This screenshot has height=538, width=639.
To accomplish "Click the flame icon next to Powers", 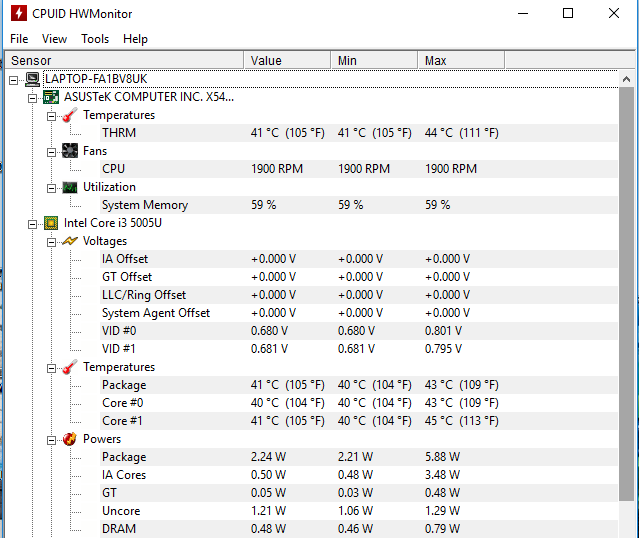I will [x=70, y=439].
